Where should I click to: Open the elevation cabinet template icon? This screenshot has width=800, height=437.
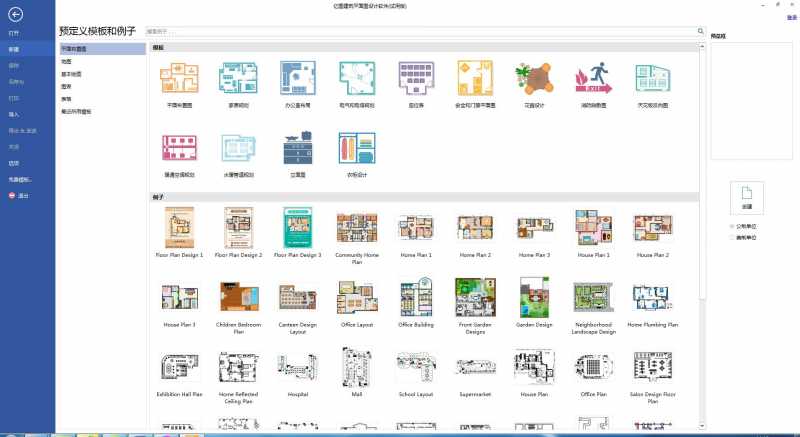(x=296, y=150)
